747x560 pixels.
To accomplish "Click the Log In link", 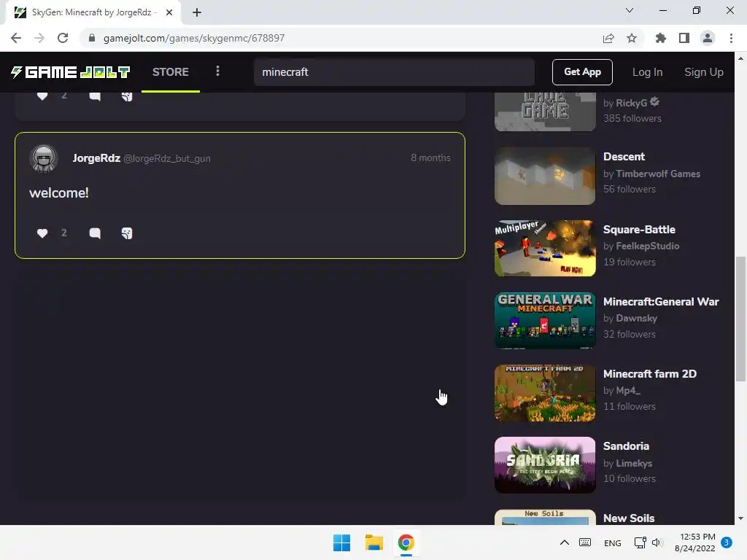I will click(647, 72).
